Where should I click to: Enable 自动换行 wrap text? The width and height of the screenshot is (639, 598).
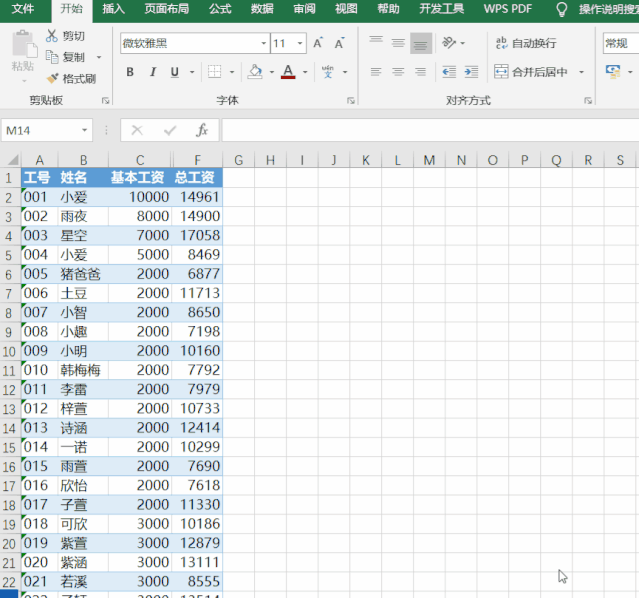coord(526,43)
